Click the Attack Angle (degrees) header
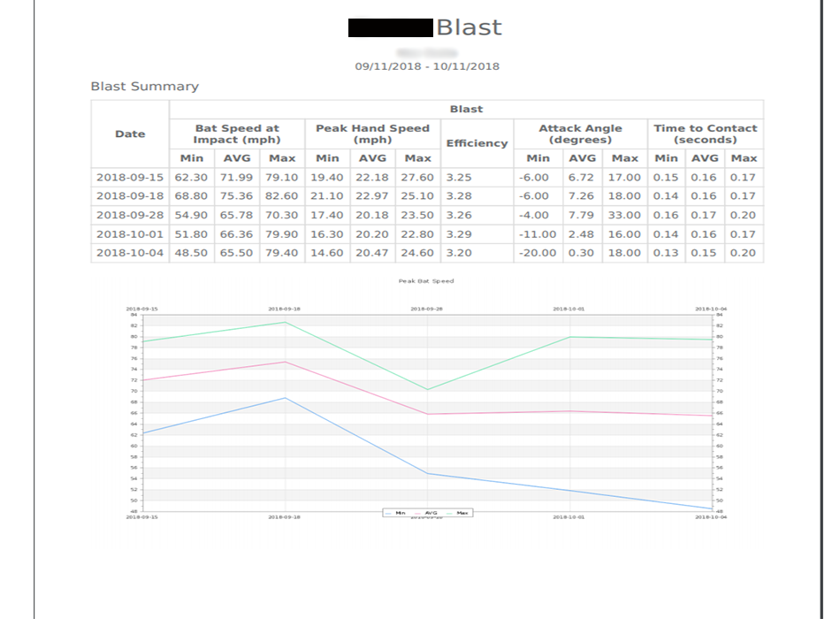The height and width of the screenshot is (619, 840). 580,134
